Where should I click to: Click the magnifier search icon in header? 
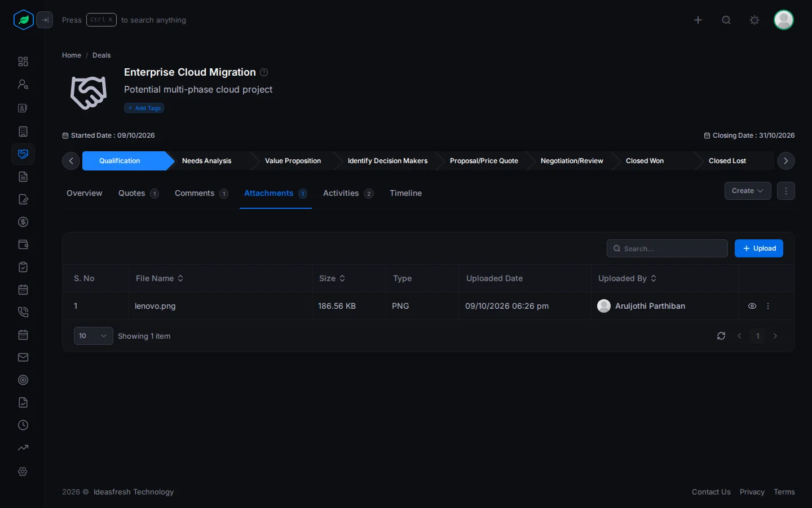coord(726,20)
